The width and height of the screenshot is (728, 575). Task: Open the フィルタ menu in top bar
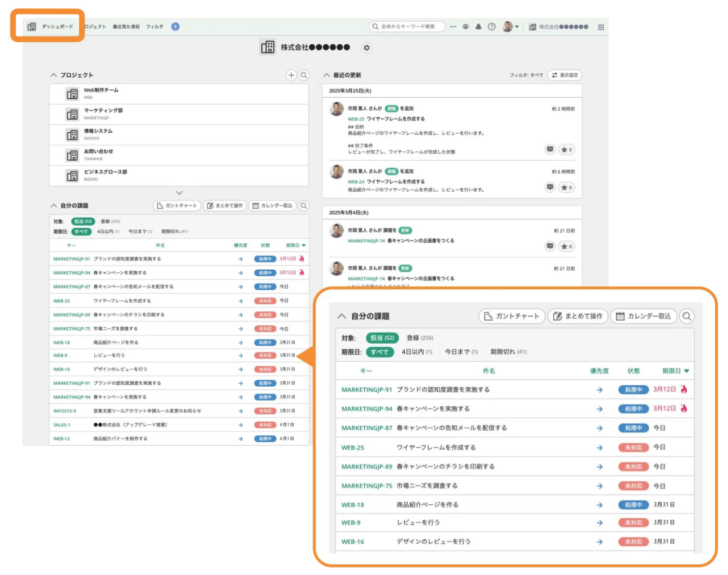[154, 27]
